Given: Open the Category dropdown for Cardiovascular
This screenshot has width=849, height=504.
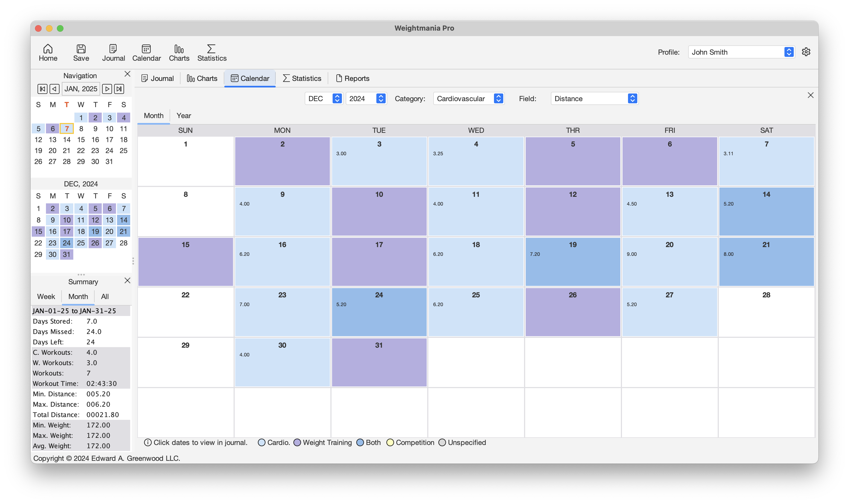Looking at the screenshot, I should pos(498,98).
